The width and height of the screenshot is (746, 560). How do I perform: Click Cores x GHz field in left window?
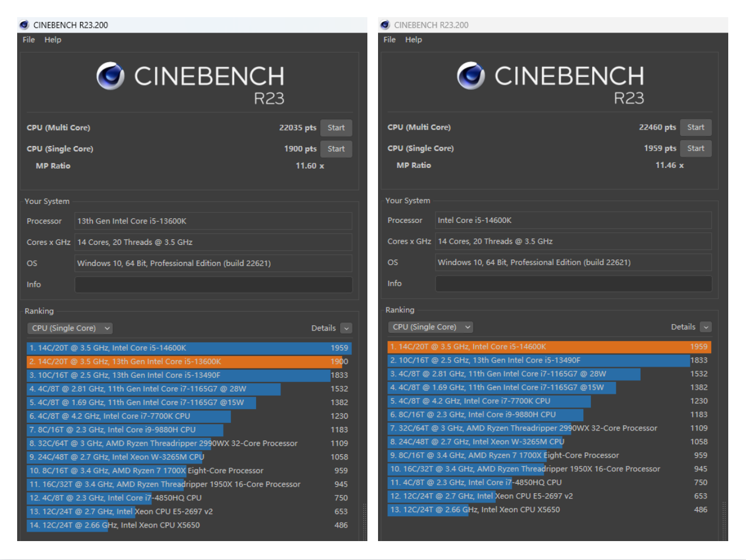(x=214, y=242)
